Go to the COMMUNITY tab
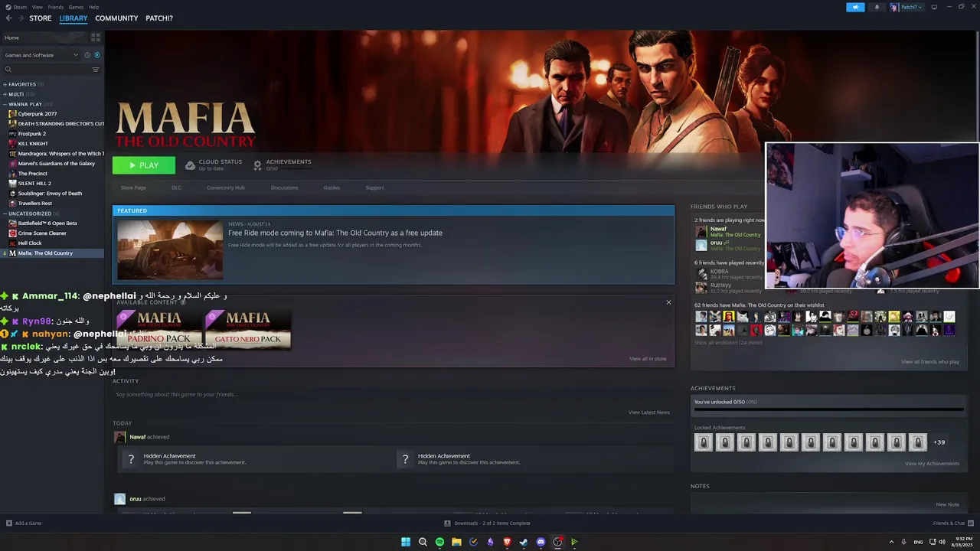The height and width of the screenshot is (551, 980). 116,18
